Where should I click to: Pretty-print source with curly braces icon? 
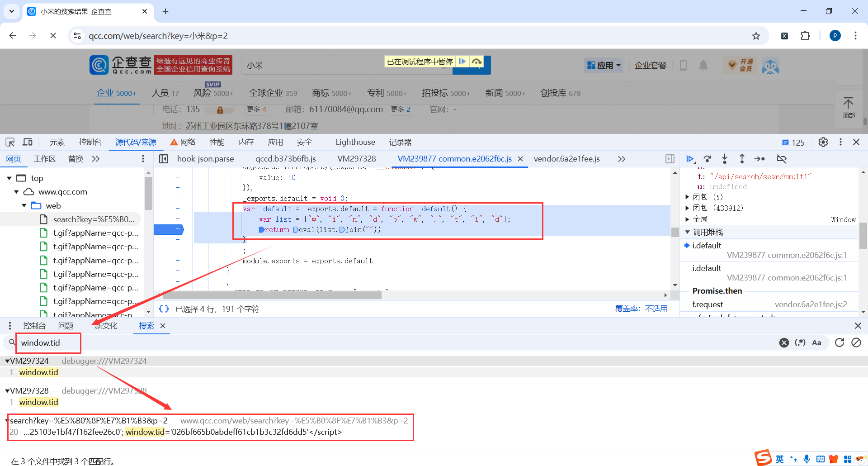coord(164,309)
